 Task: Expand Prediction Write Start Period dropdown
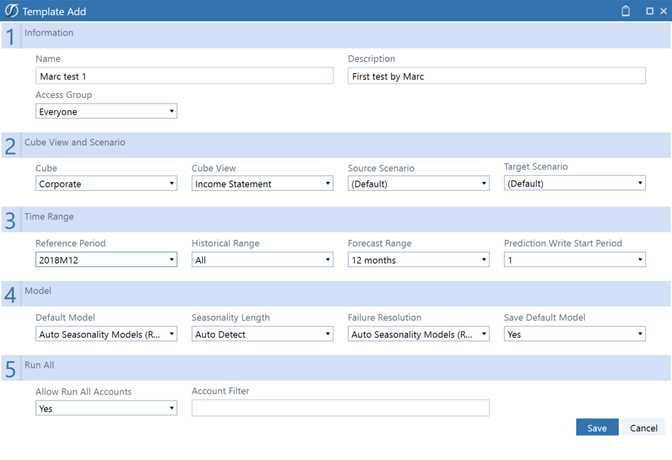coord(575,260)
